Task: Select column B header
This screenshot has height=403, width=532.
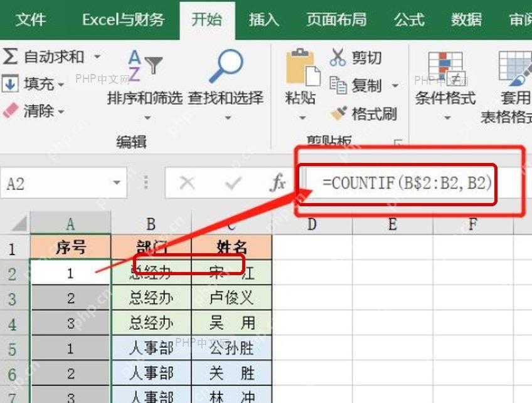Action: click(151, 224)
